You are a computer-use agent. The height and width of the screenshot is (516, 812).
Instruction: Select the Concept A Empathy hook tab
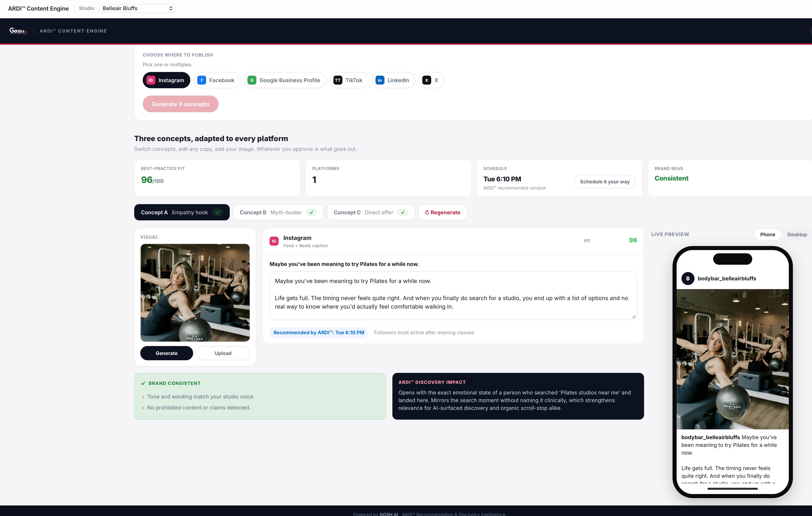coord(182,212)
